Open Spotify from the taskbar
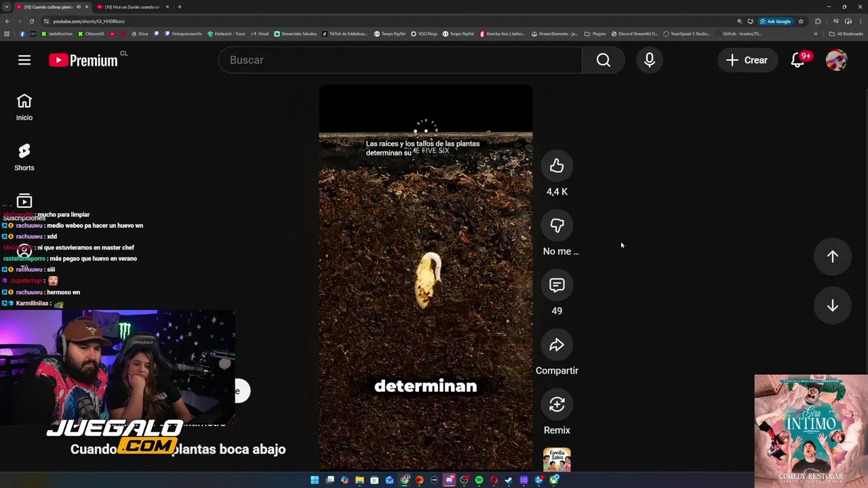Image resolution: width=868 pixels, height=488 pixels. click(479, 480)
